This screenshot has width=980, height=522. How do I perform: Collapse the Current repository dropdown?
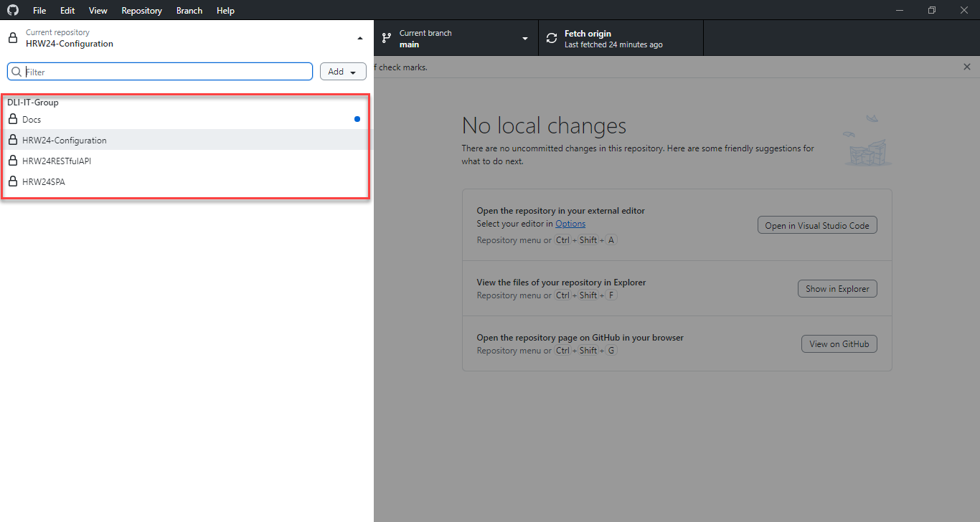tap(359, 37)
